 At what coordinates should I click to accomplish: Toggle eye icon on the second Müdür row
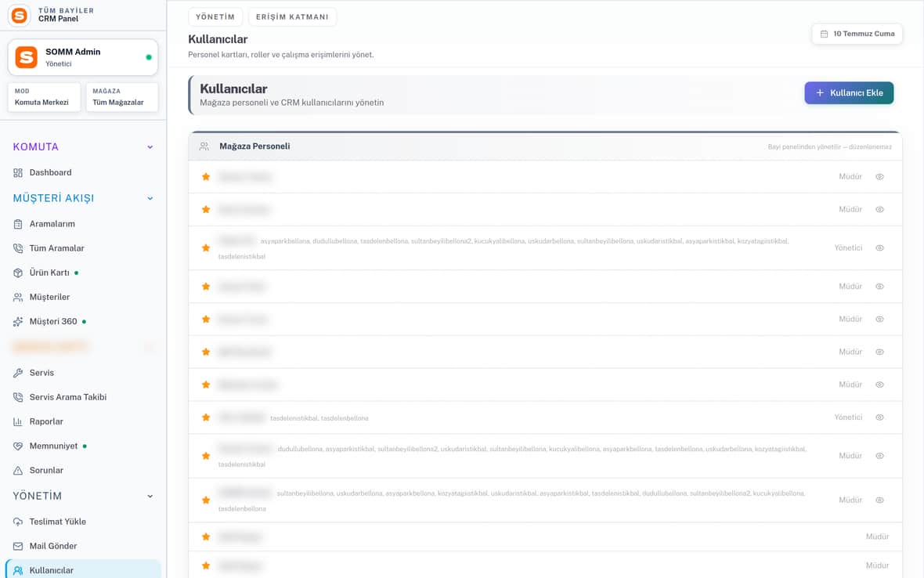pos(879,210)
